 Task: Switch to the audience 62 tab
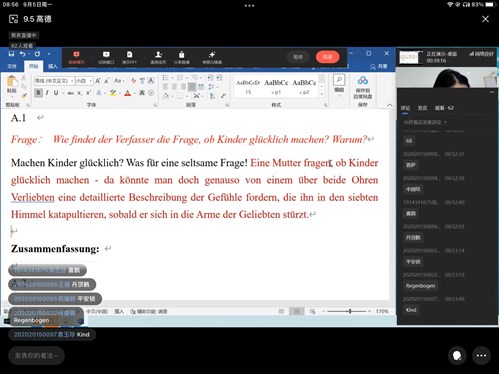(x=444, y=108)
